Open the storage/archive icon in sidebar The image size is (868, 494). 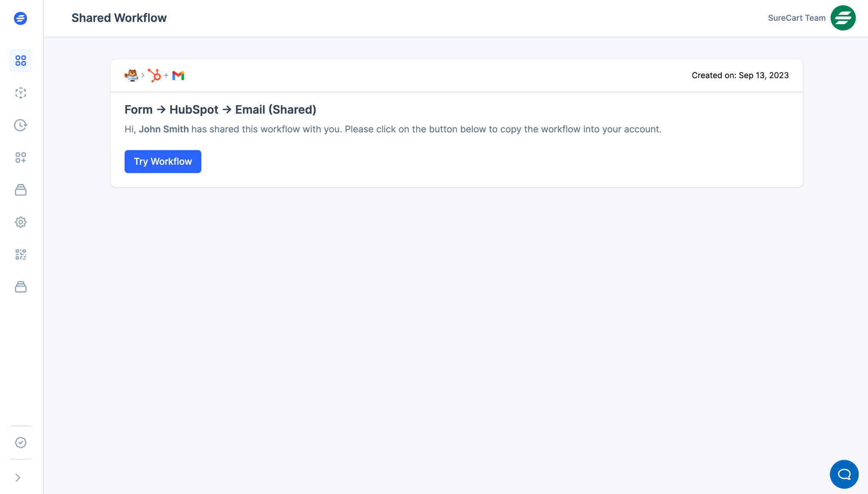click(x=21, y=190)
